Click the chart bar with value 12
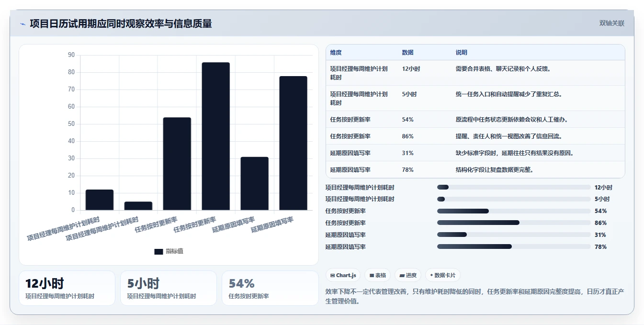 click(x=100, y=200)
